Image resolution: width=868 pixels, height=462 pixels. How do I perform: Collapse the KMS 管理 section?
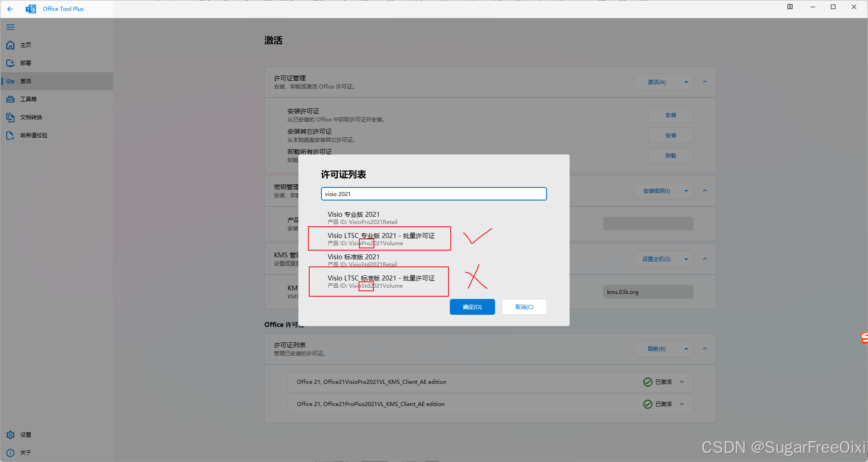click(x=705, y=259)
